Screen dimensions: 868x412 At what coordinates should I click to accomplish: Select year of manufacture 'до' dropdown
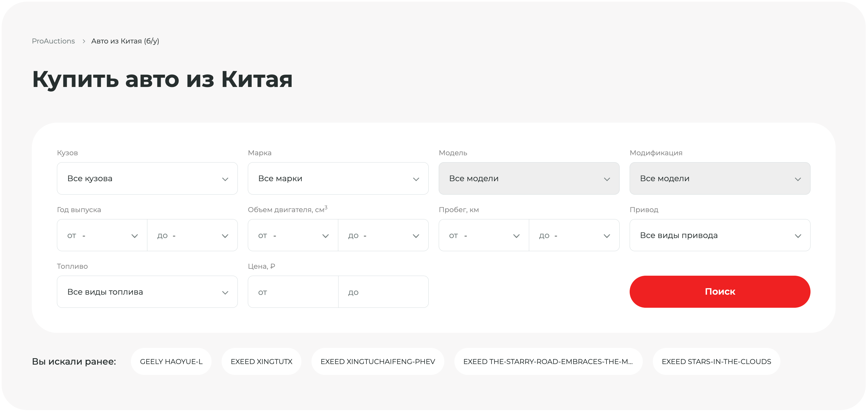click(192, 235)
